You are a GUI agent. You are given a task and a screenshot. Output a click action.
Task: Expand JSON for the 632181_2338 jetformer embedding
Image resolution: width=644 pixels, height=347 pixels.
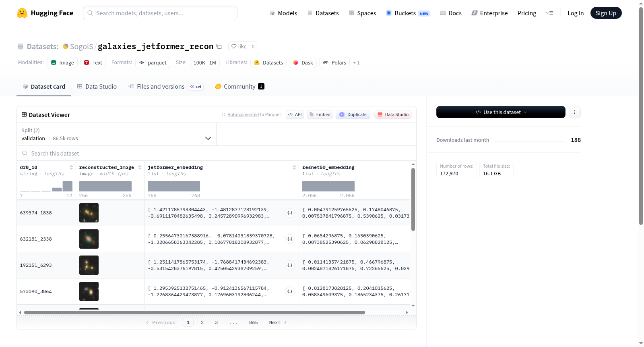[x=290, y=239]
